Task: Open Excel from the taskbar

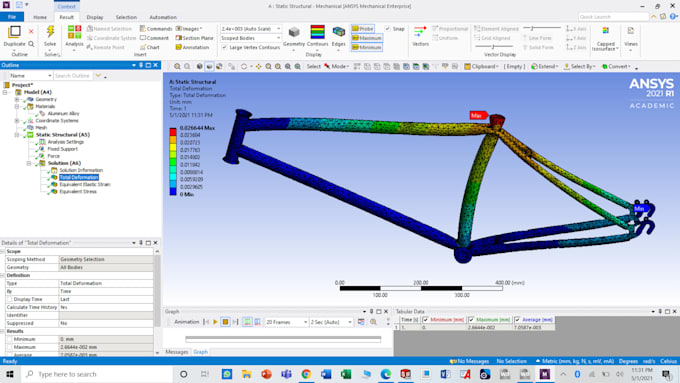Action: (x=346, y=374)
